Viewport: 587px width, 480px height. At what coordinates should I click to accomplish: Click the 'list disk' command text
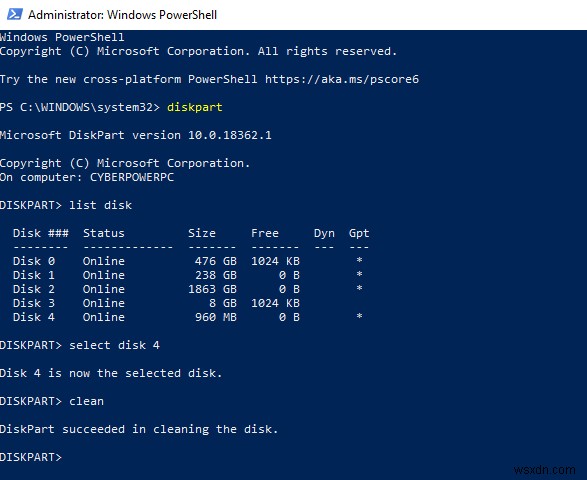click(101, 205)
